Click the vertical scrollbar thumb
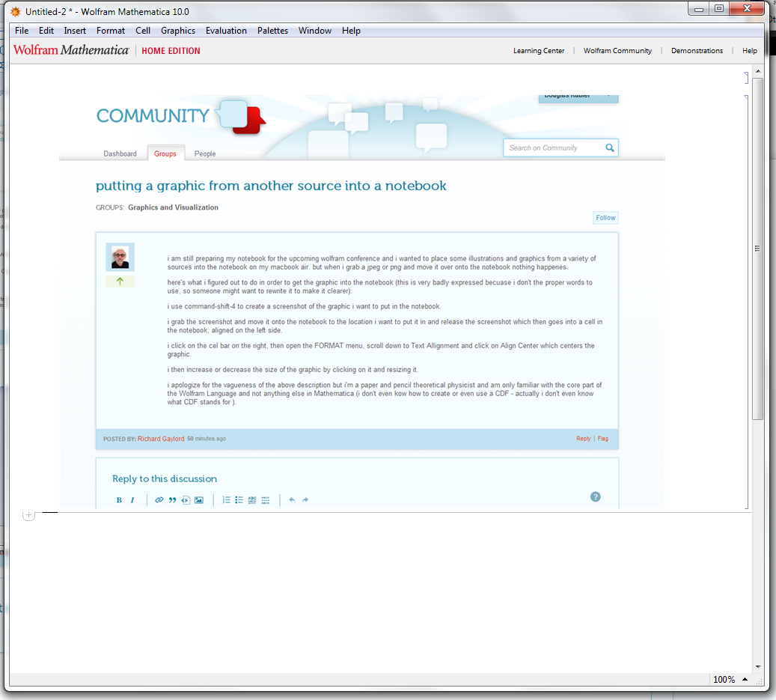 [x=757, y=248]
